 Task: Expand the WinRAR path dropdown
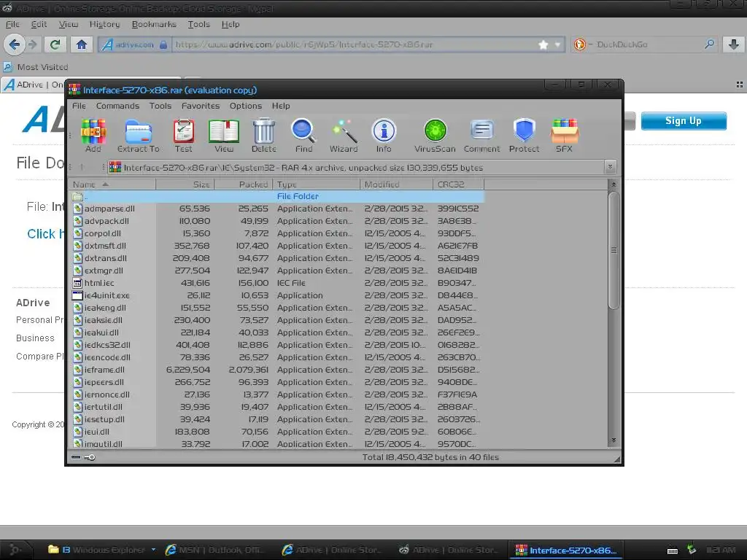click(610, 167)
